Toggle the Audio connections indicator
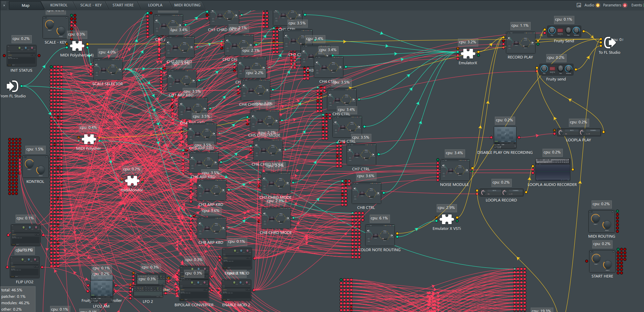644x312 pixels. click(598, 5)
